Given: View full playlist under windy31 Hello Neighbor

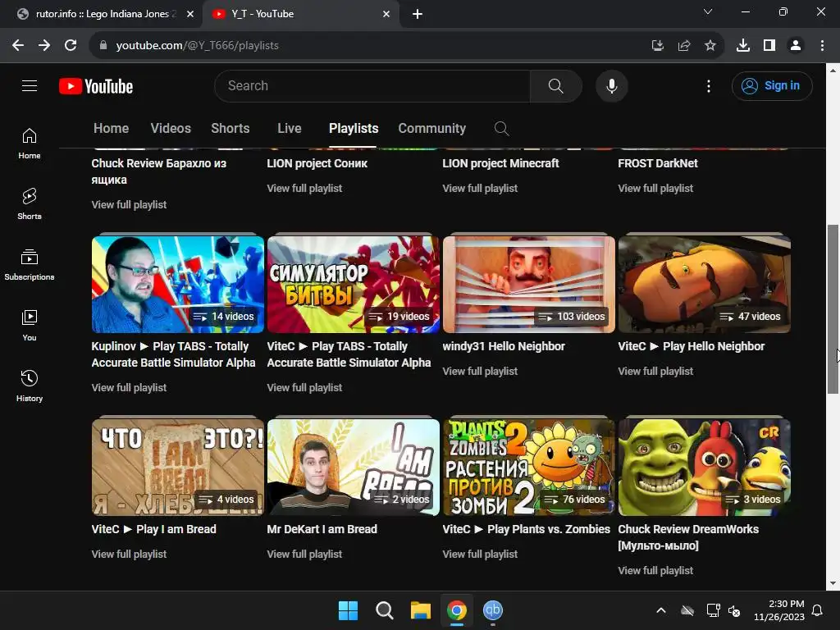Looking at the screenshot, I should pyautogui.click(x=480, y=371).
